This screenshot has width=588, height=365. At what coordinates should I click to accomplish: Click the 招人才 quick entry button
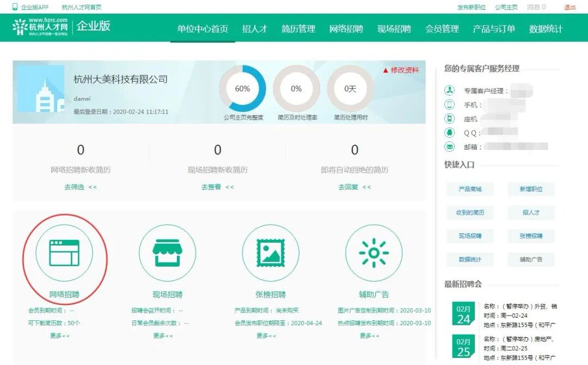pos(531,213)
